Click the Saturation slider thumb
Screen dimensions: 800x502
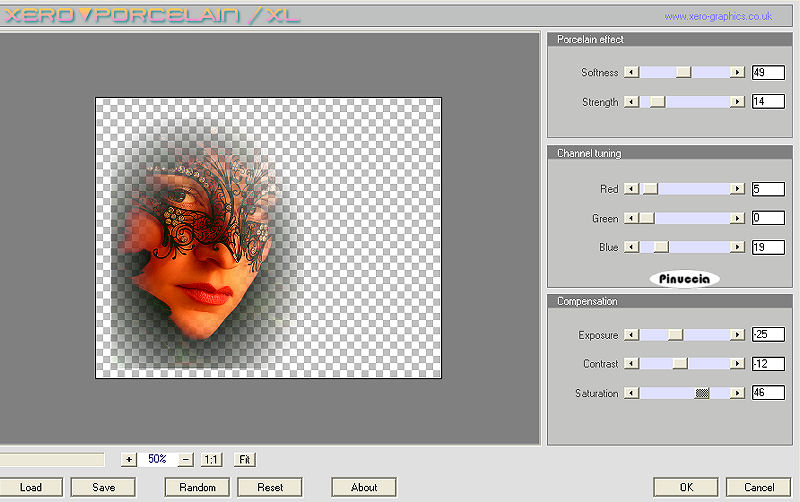703,393
